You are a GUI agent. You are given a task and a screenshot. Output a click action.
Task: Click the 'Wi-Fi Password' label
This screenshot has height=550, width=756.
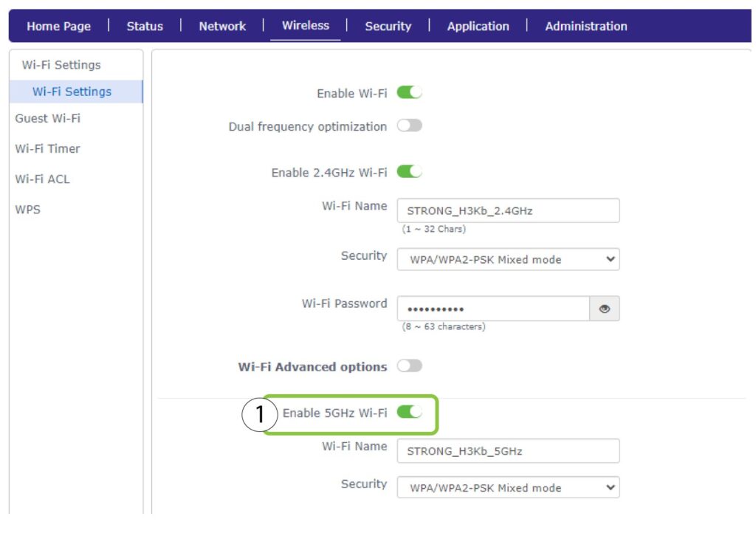(344, 303)
